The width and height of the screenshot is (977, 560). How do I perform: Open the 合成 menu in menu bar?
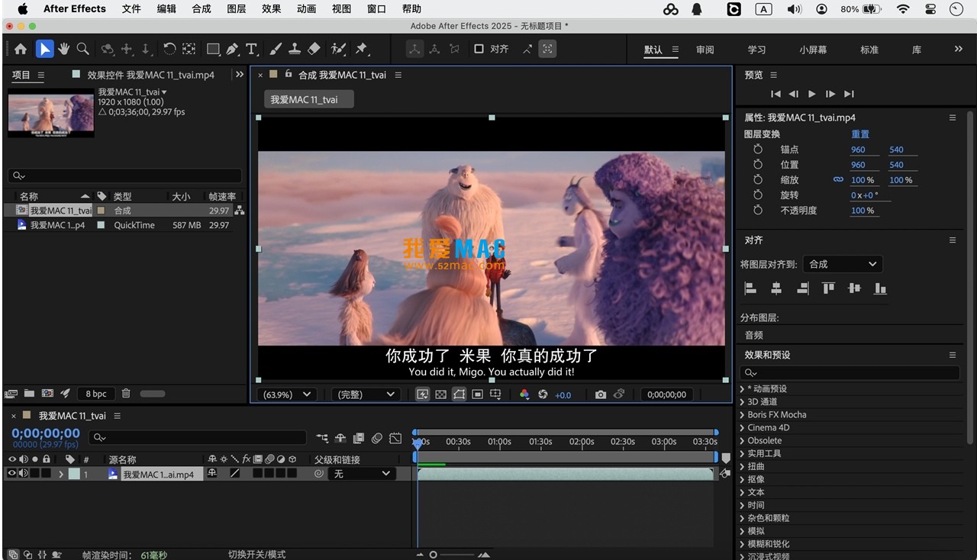pos(202,9)
